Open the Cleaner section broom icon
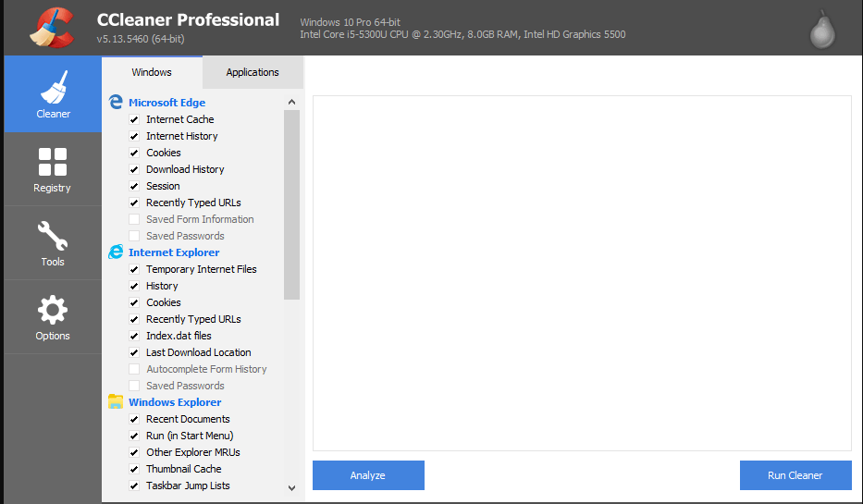 54,87
